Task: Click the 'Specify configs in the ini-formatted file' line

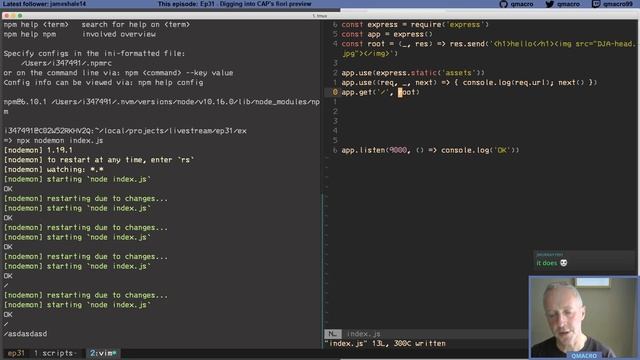Action: pos(94,53)
